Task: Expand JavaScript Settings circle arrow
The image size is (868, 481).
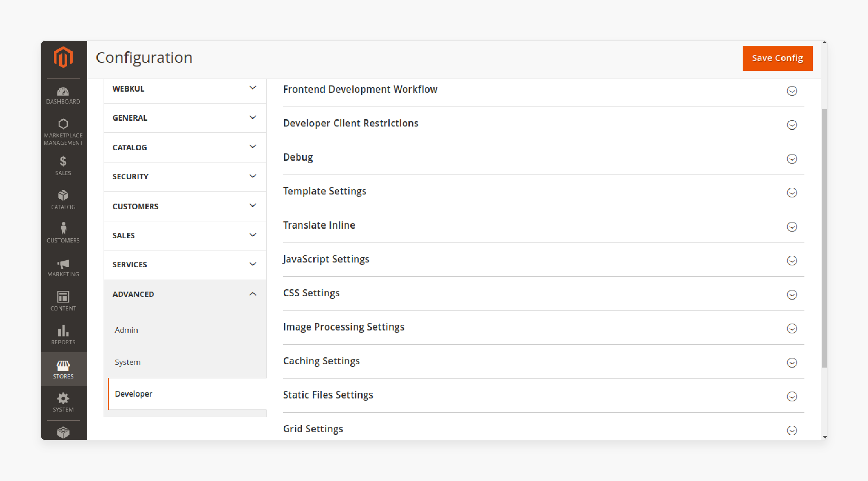Action: pos(792,261)
